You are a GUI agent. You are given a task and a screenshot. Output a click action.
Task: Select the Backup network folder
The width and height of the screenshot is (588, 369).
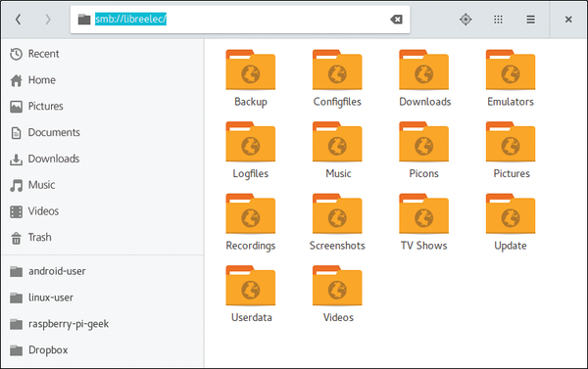click(x=251, y=78)
